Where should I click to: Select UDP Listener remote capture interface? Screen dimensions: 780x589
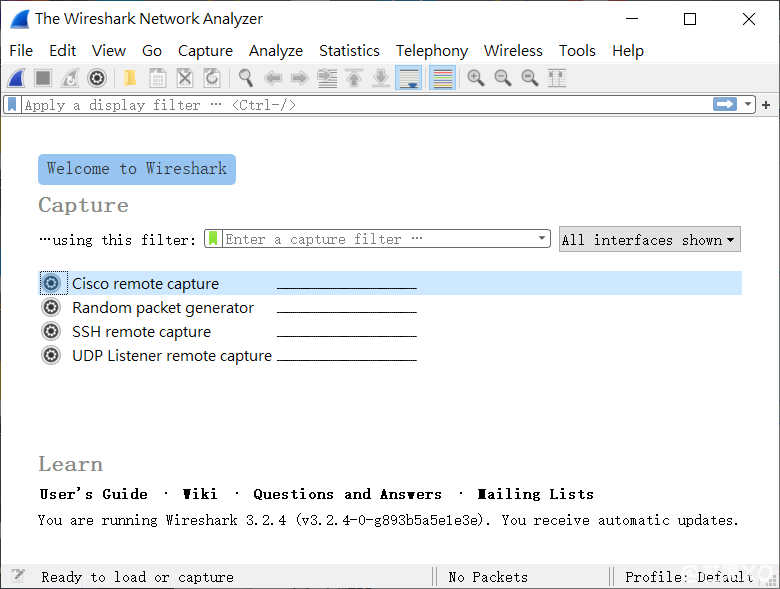[390, 355]
